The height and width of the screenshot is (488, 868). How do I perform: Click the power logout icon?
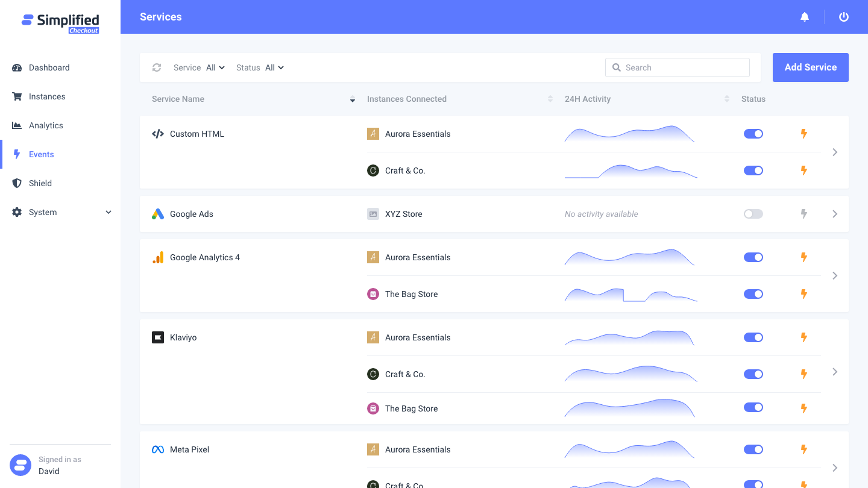point(844,17)
